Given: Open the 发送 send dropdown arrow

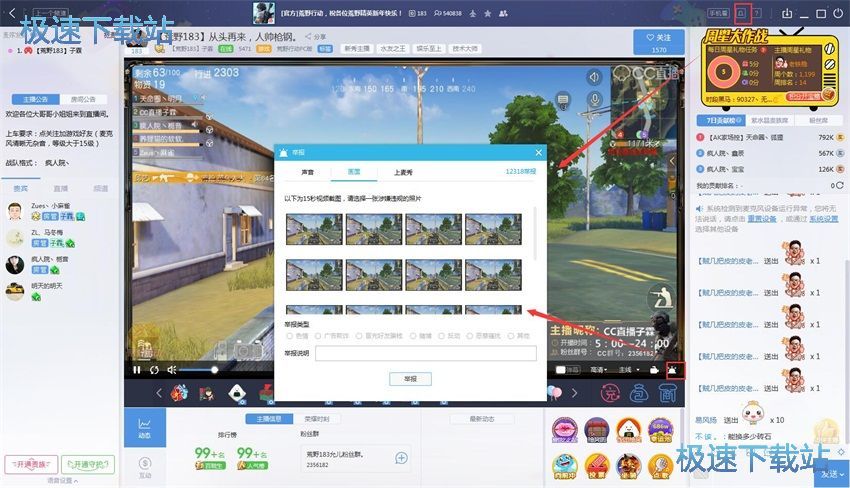Looking at the screenshot, I should click(x=841, y=474).
